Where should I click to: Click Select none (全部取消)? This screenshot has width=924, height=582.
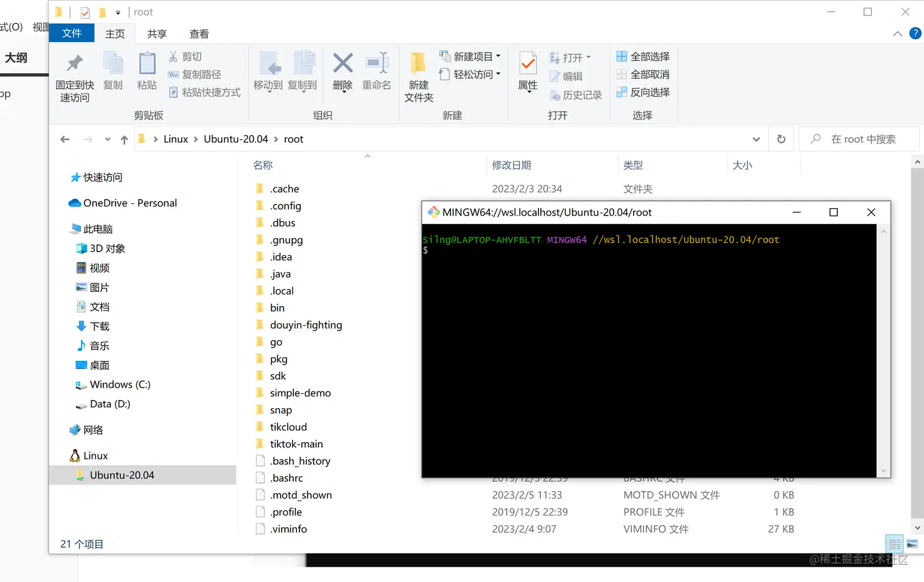(643, 75)
